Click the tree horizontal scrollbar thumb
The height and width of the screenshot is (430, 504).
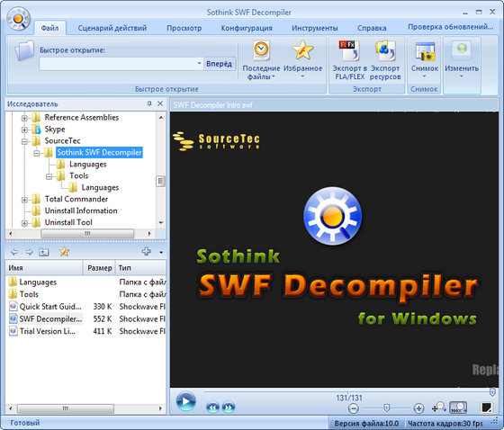click(87, 233)
